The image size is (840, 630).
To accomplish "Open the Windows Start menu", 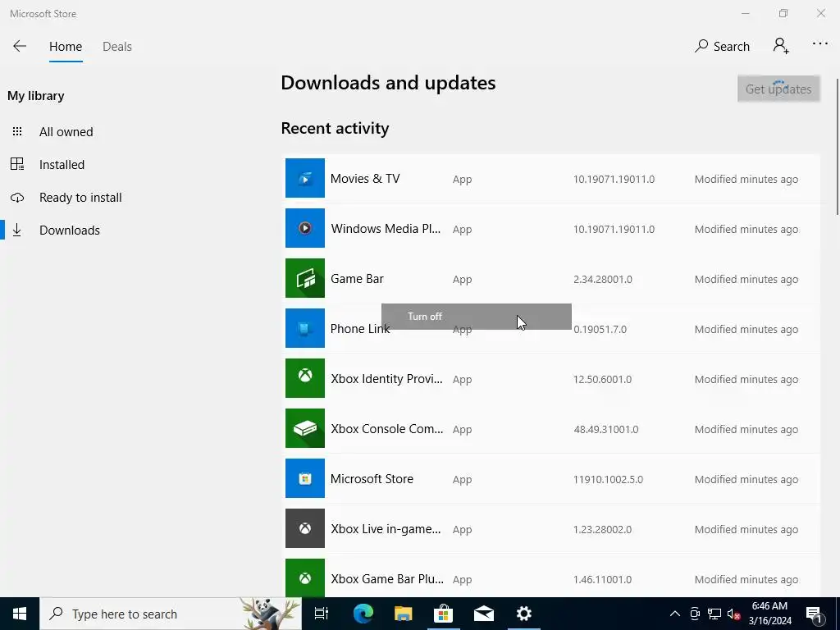I will click(20, 614).
